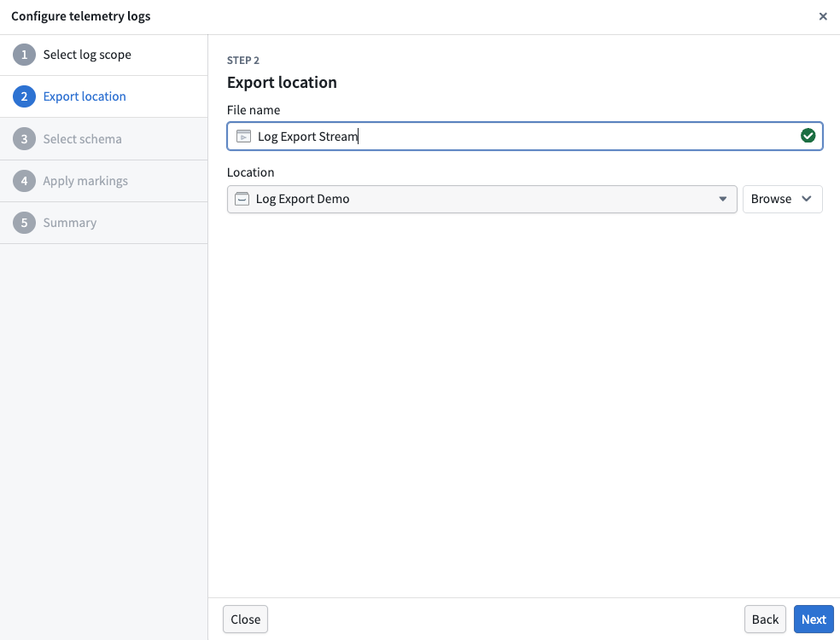This screenshot has width=840, height=640.
Task: Click the step 5 number badge
Action: click(x=24, y=223)
